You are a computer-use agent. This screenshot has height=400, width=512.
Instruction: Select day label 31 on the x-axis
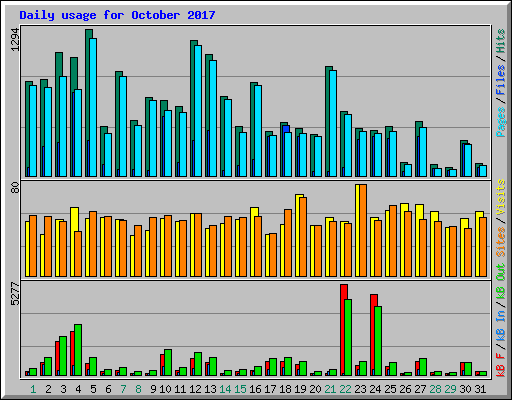pos(480,389)
